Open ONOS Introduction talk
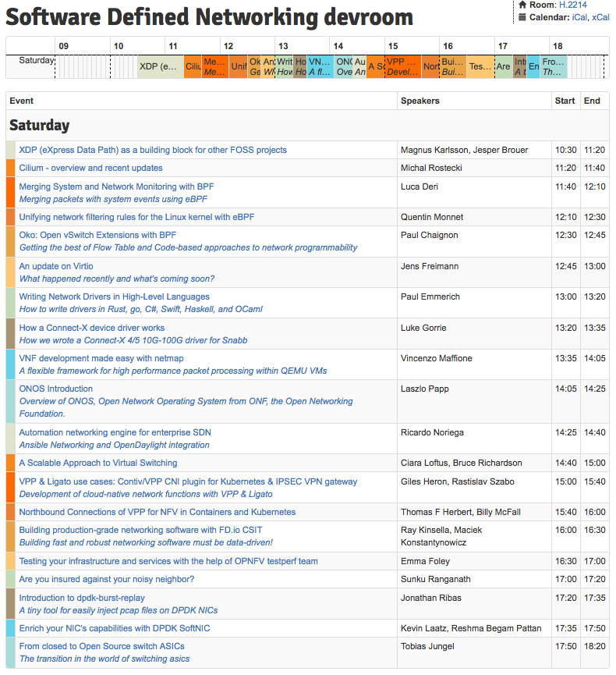The image size is (616, 675). click(56, 389)
